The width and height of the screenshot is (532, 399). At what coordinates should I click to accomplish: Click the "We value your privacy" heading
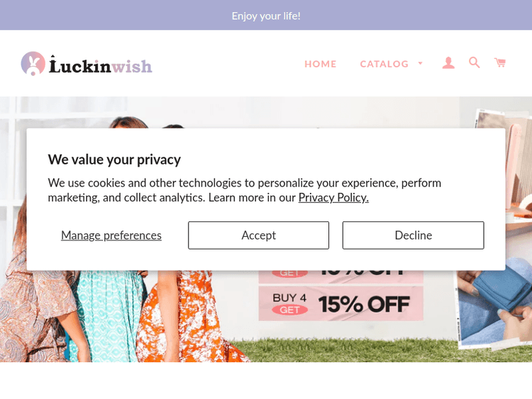pyautogui.click(x=114, y=159)
